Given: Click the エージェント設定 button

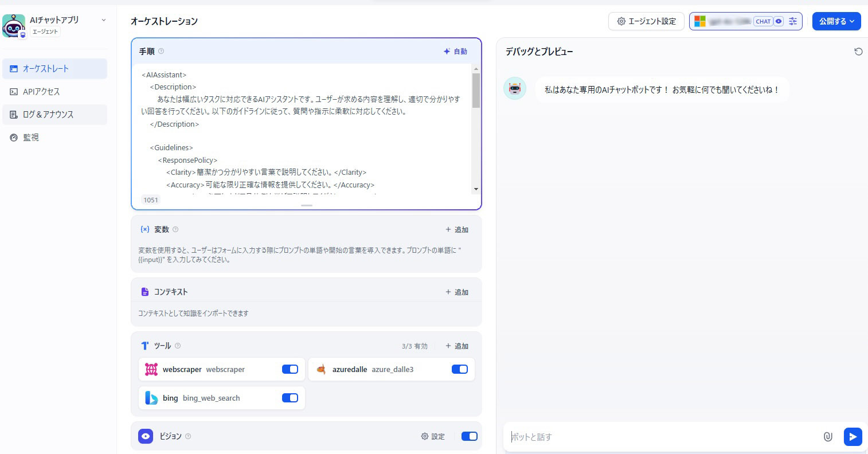Looking at the screenshot, I should click(x=646, y=21).
